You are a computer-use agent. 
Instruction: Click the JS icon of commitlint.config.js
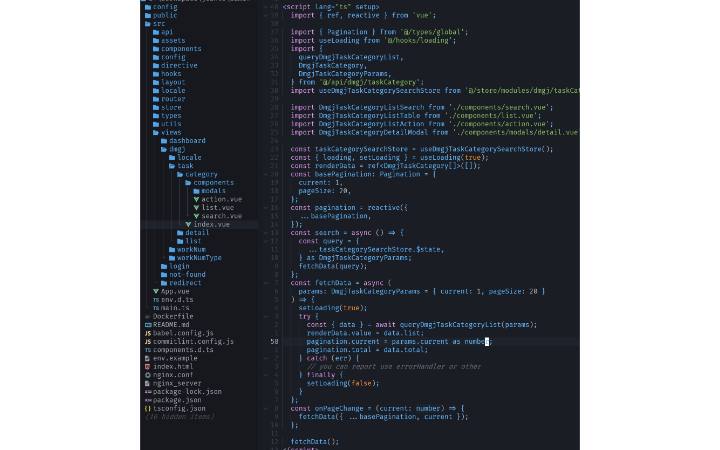(148, 342)
